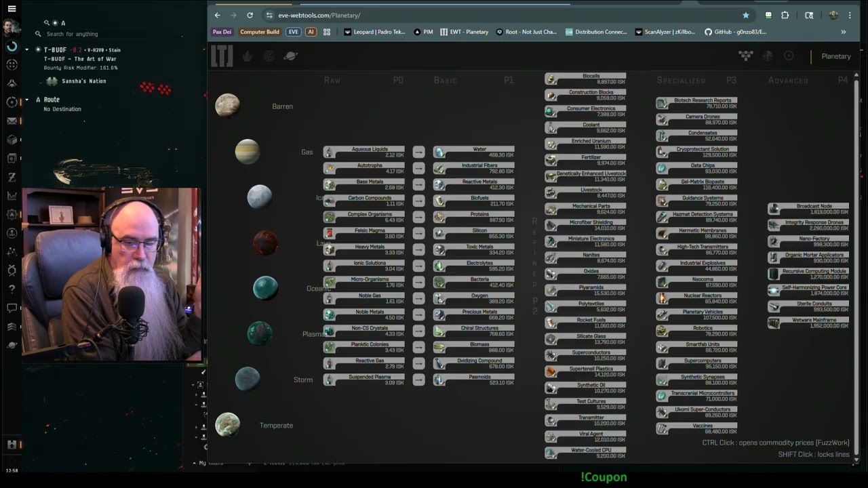Click the arrow between Suspended Plasma and Plasmoids
This screenshot has width=868, height=488.
point(418,380)
